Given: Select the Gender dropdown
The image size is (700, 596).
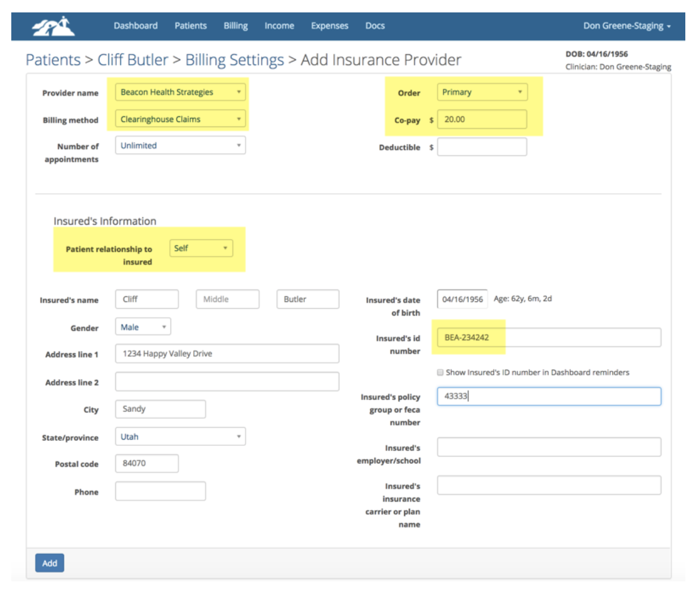Looking at the screenshot, I should pos(143,327).
